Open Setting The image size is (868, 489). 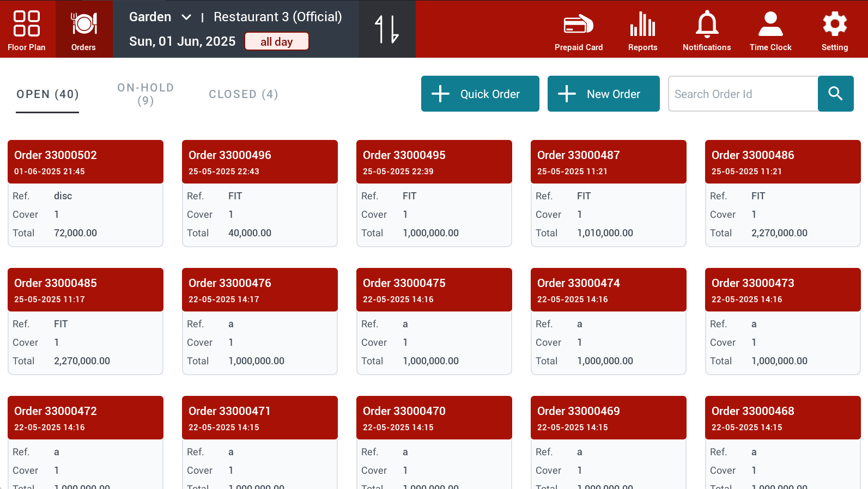pos(835,32)
